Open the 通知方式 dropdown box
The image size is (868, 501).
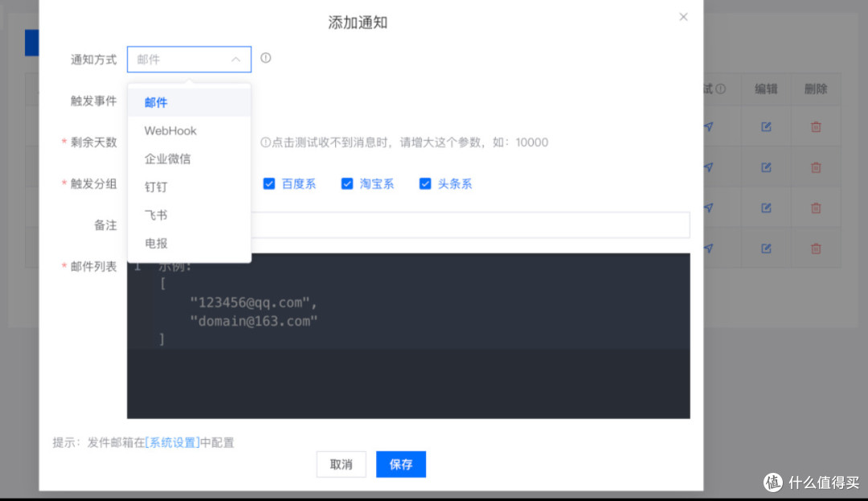(x=189, y=60)
